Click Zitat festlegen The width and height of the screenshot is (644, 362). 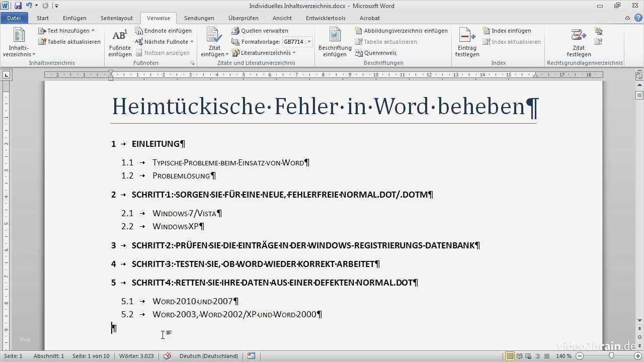click(579, 43)
